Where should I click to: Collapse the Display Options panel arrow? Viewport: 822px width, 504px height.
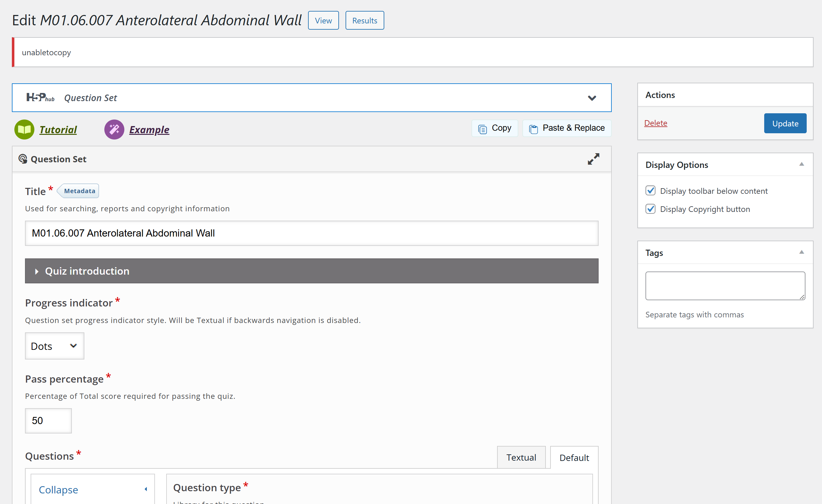pos(801,164)
